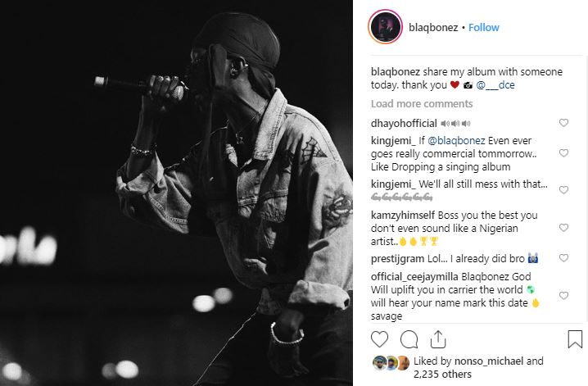The height and width of the screenshot is (386, 588).
Task: Open the @___dce photographer mention
Action: [x=495, y=85]
